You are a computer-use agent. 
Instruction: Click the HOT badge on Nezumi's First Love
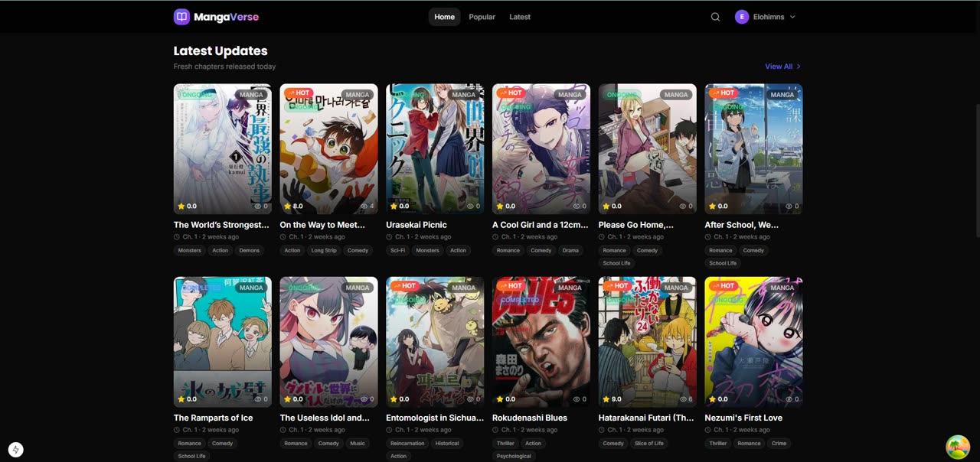723,286
